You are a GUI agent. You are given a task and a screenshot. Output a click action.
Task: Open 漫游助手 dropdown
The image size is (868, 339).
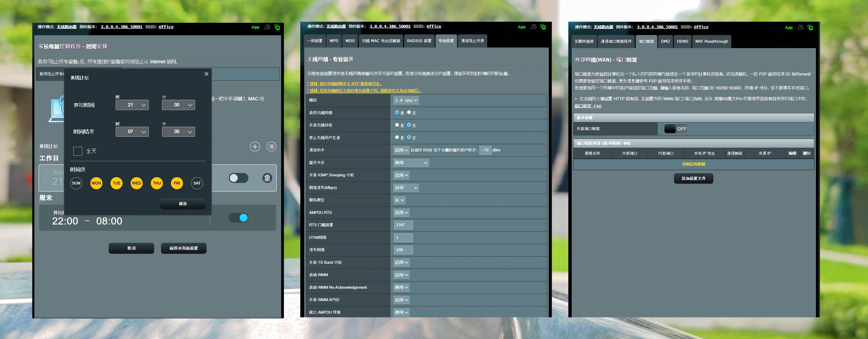point(401,150)
